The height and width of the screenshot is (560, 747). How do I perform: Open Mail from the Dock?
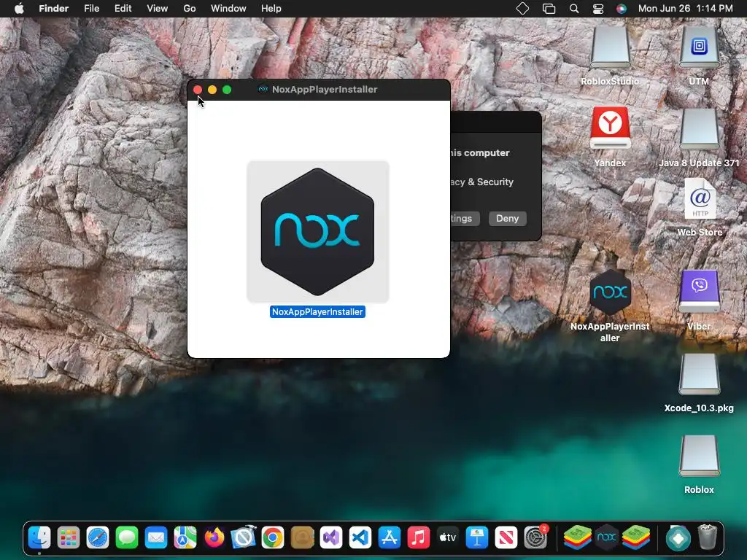click(156, 538)
